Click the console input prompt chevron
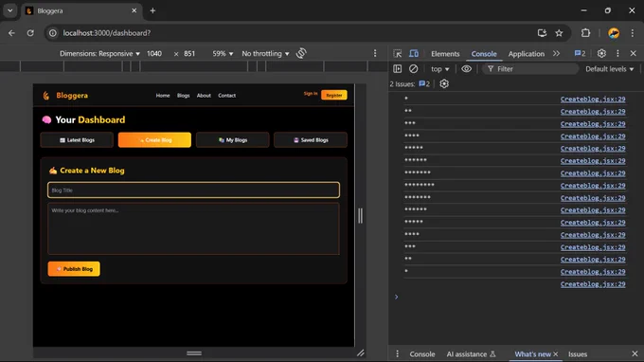The width and height of the screenshot is (644, 362). point(396,297)
